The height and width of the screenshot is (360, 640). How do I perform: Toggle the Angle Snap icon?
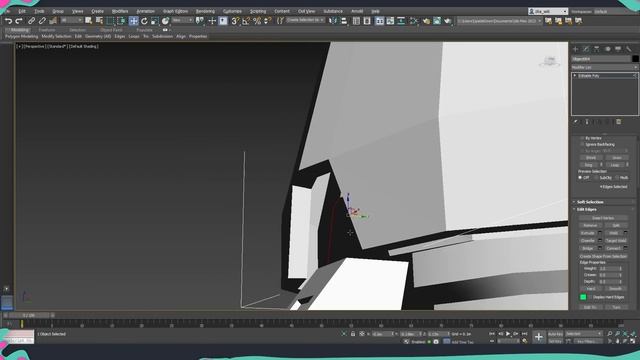tap(246, 21)
